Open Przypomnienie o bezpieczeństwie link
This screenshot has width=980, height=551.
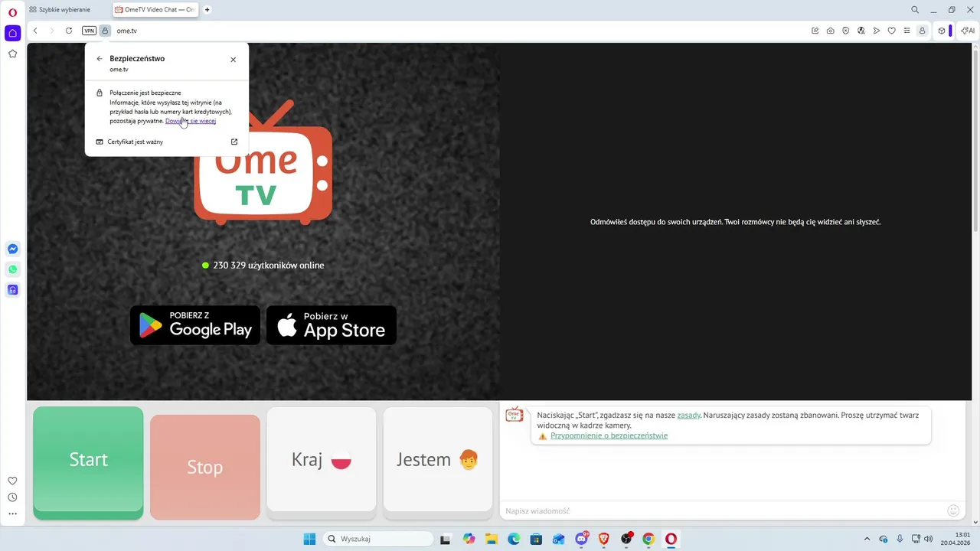pos(609,435)
